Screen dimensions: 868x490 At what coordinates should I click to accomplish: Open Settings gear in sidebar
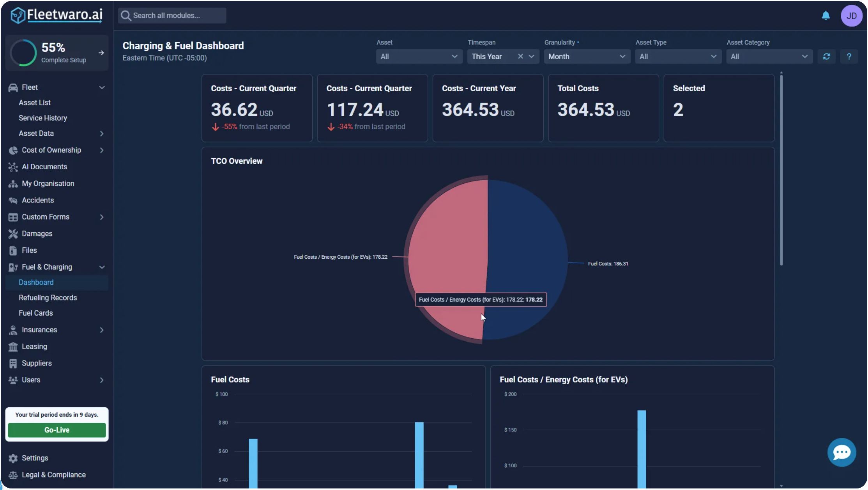pos(13,458)
